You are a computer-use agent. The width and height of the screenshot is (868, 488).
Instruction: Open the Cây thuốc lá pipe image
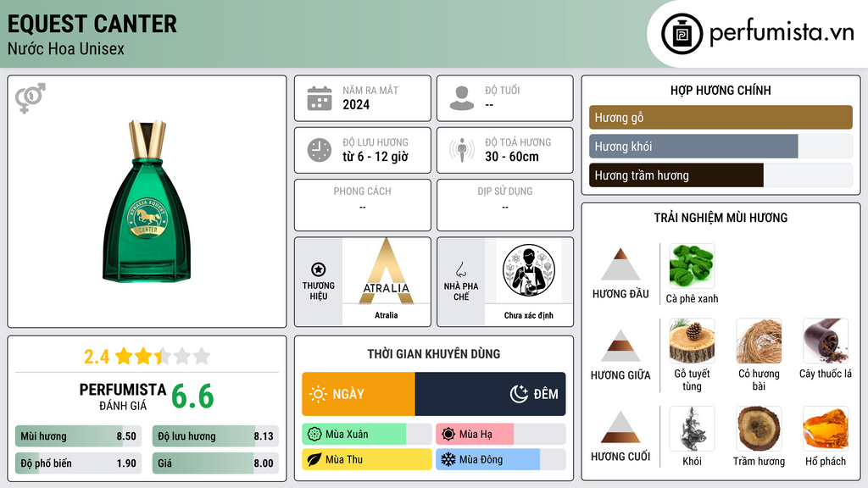coord(826,341)
